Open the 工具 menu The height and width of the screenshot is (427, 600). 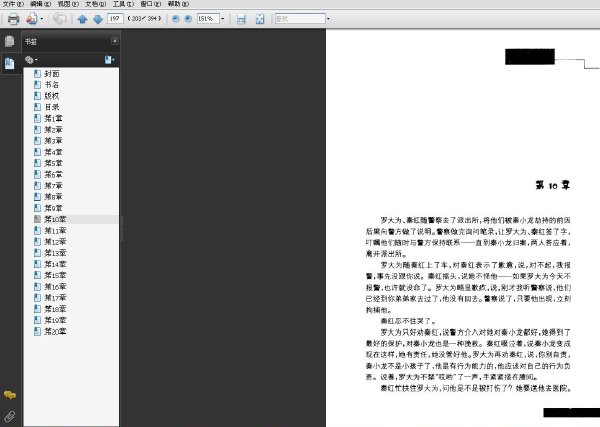(x=123, y=4)
